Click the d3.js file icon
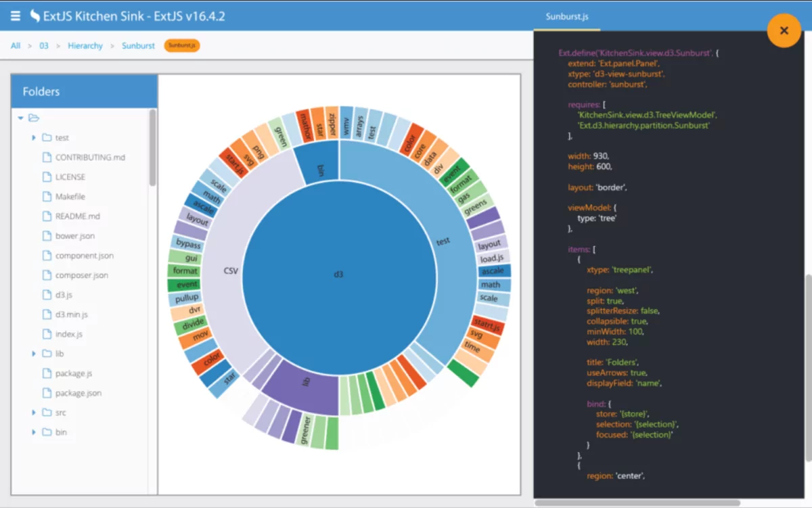 click(47, 294)
